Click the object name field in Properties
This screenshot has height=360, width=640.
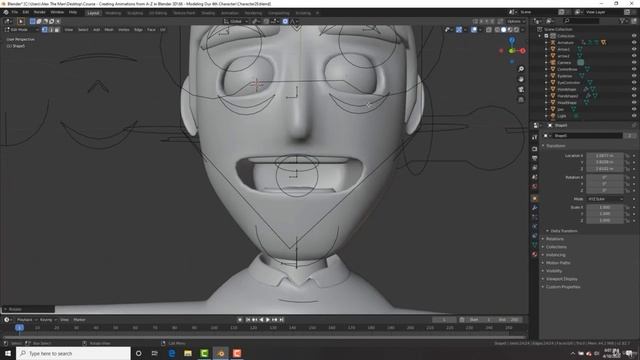tap(588, 136)
